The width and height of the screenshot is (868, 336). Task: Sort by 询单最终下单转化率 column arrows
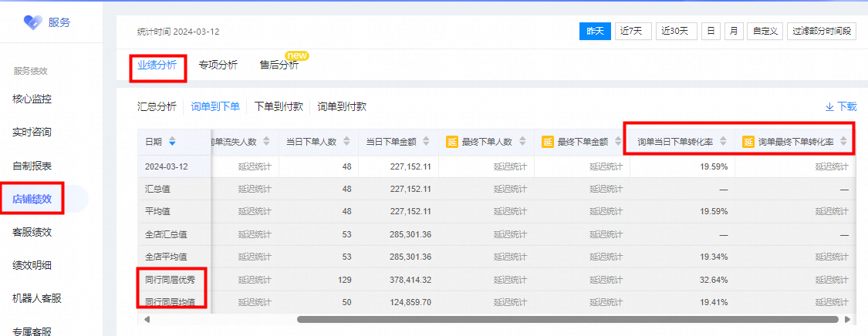point(843,142)
